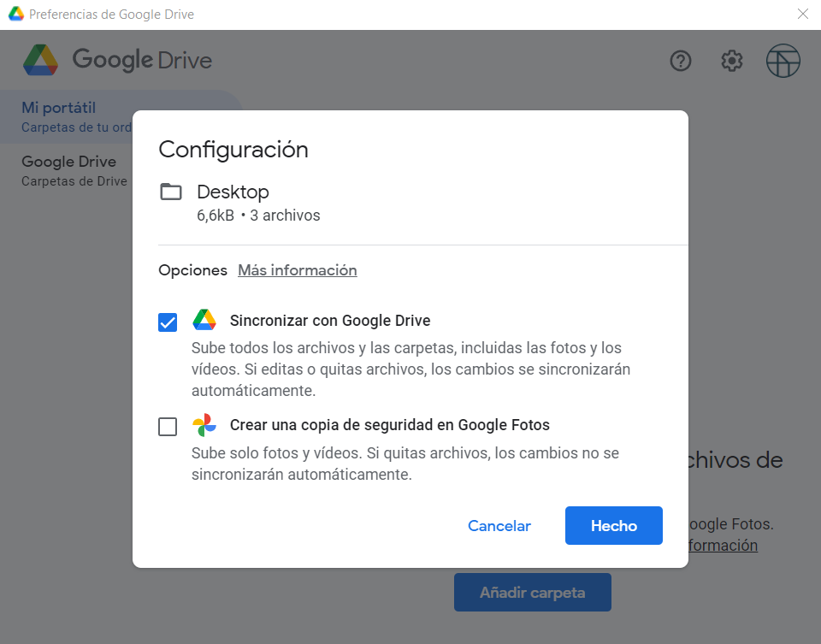Click Sincronizar con Google Drive label
821x644 pixels.
click(x=330, y=321)
